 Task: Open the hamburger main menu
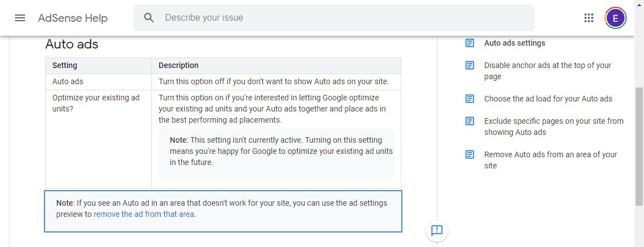pyautogui.click(x=20, y=18)
